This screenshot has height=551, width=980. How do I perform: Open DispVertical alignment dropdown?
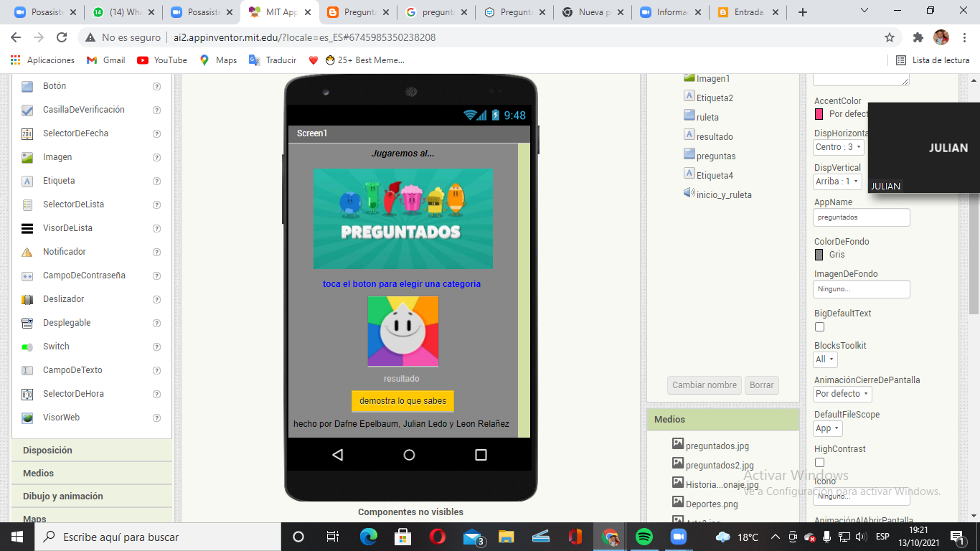click(837, 182)
